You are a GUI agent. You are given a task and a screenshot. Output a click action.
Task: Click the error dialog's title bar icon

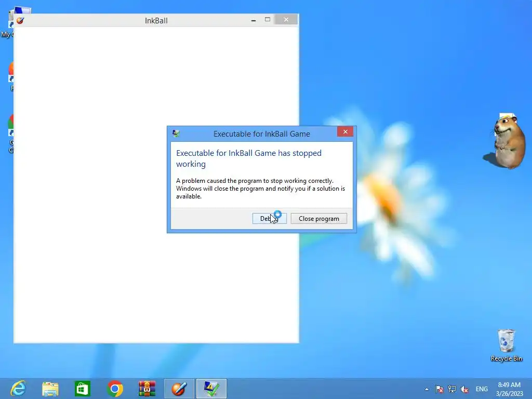pyautogui.click(x=176, y=134)
